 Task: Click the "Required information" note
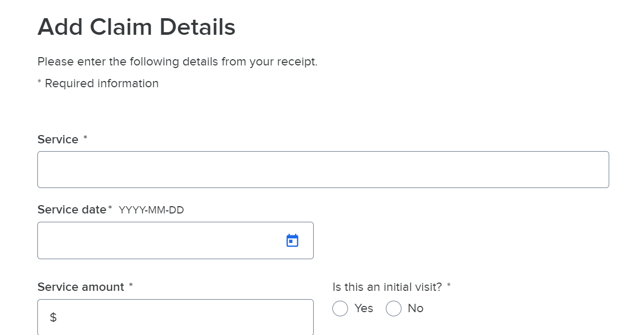click(x=102, y=84)
